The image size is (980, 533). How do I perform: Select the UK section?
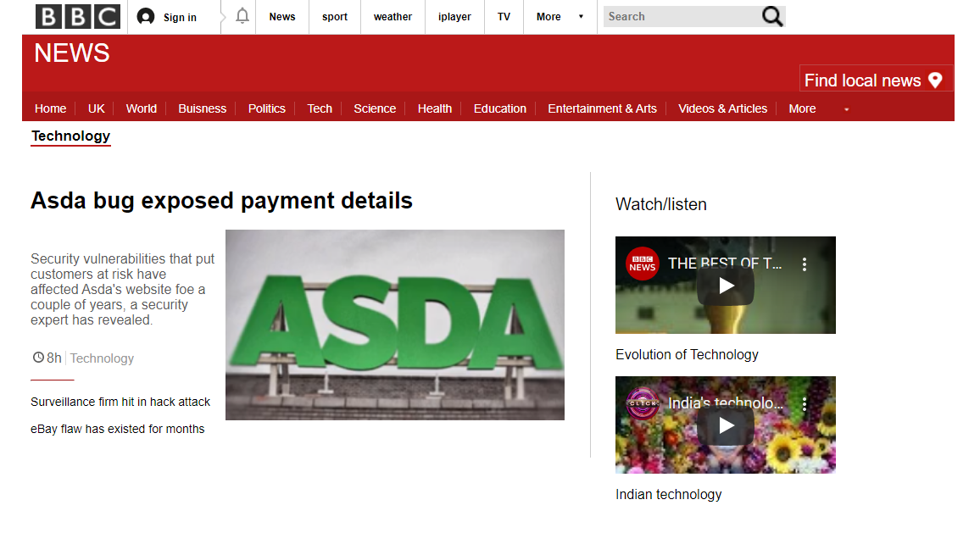click(97, 108)
